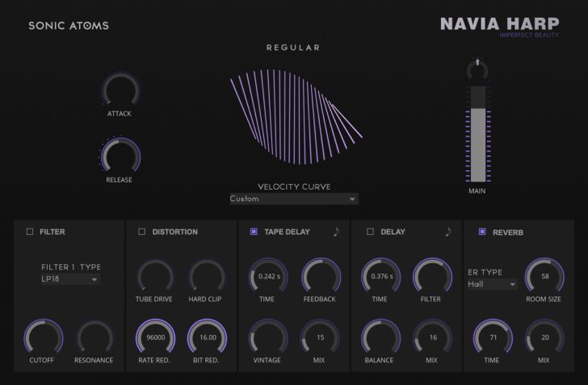The image size is (588, 385).
Task: Click the Main volume fader
Action: (x=478, y=134)
